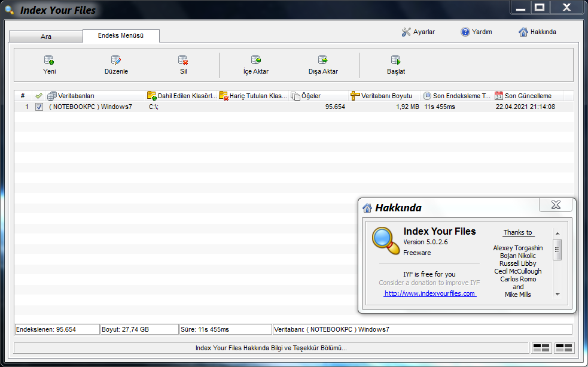Image resolution: width=588 pixels, height=367 pixels.
Task: Click the Süre: 11s 455ms status field
Action: [x=226, y=329]
